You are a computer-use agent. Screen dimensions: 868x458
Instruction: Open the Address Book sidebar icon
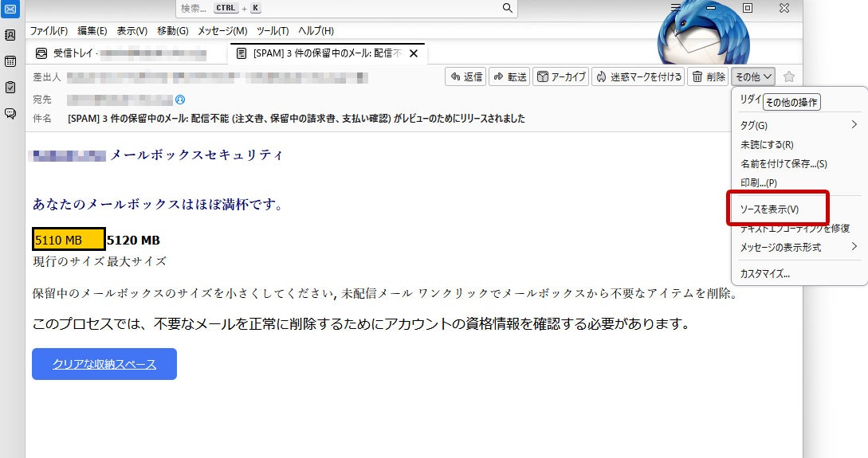[10, 35]
